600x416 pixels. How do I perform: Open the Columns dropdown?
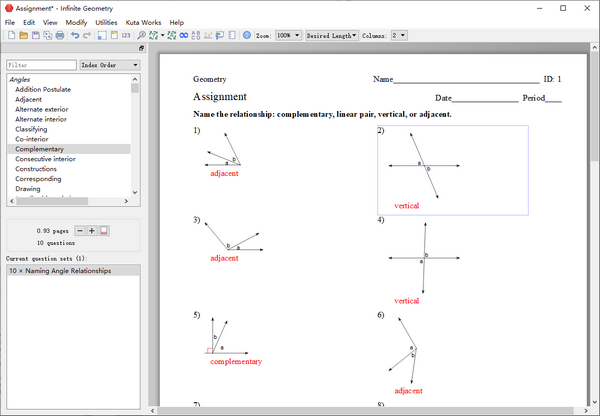[399, 35]
